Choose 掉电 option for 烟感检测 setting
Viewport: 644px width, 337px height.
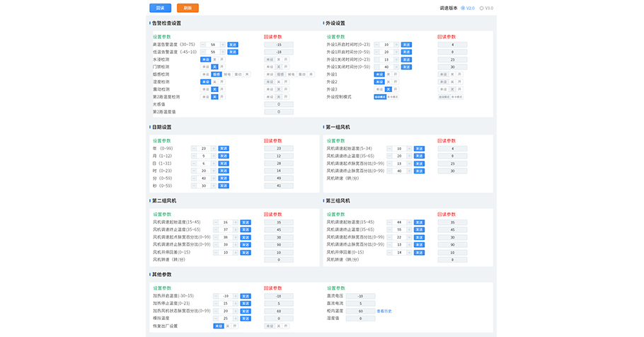[x=227, y=74]
